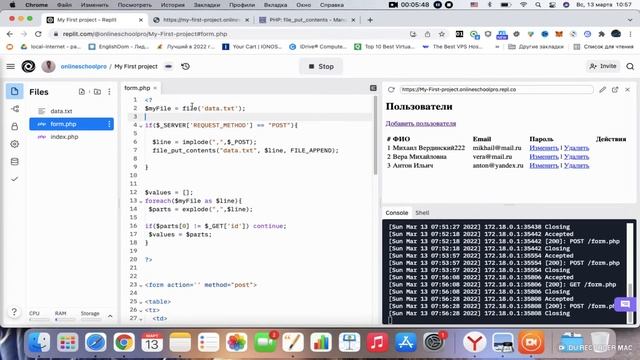This screenshot has height=360, width=640.
Task: Click the code editor vertical scrollbar
Action: coord(375,136)
